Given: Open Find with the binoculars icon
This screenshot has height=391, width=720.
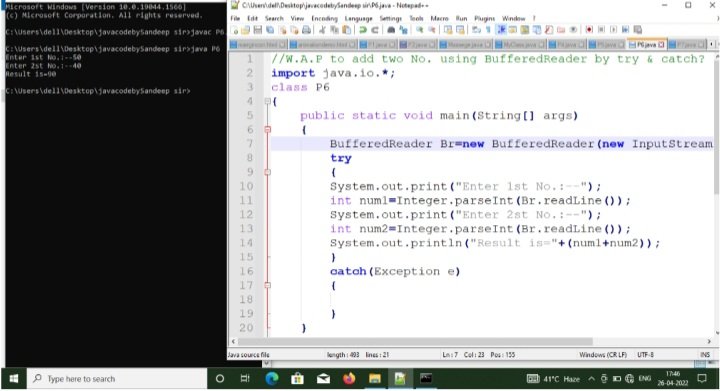Looking at the screenshot, I should (x=391, y=30).
